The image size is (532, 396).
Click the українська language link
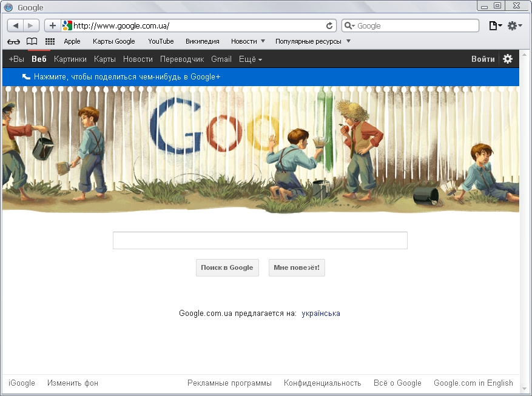click(320, 314)
